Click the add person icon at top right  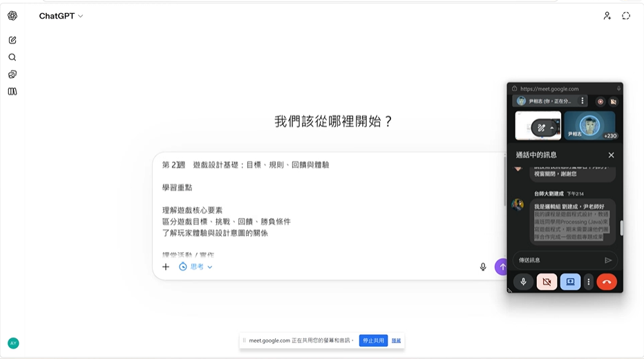click(x=607, y=16)
